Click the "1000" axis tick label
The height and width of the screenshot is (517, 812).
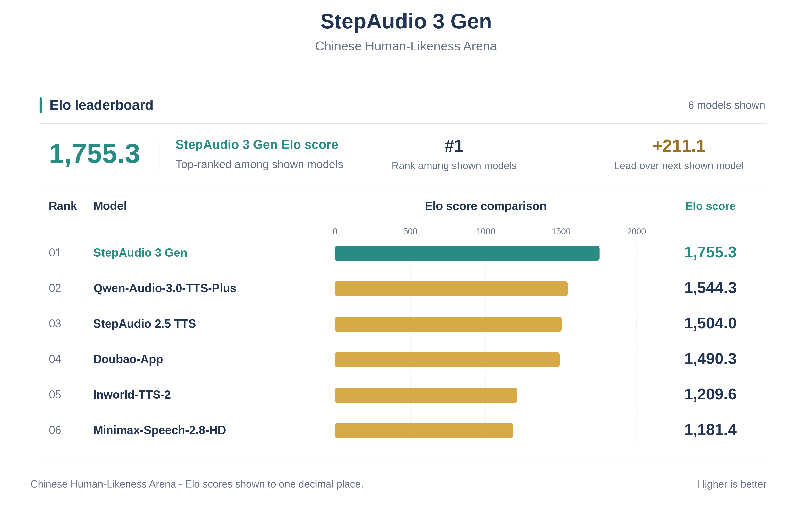pos(486,231)
